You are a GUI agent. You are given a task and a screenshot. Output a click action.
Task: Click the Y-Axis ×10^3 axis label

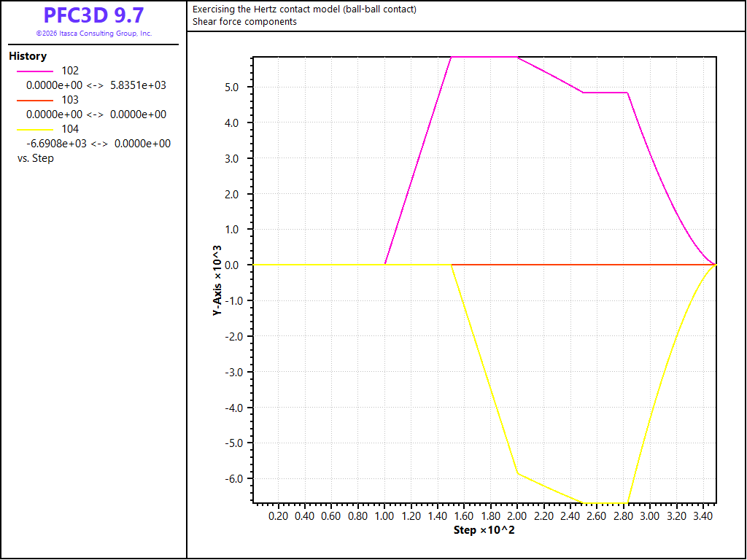click(217, 281)
